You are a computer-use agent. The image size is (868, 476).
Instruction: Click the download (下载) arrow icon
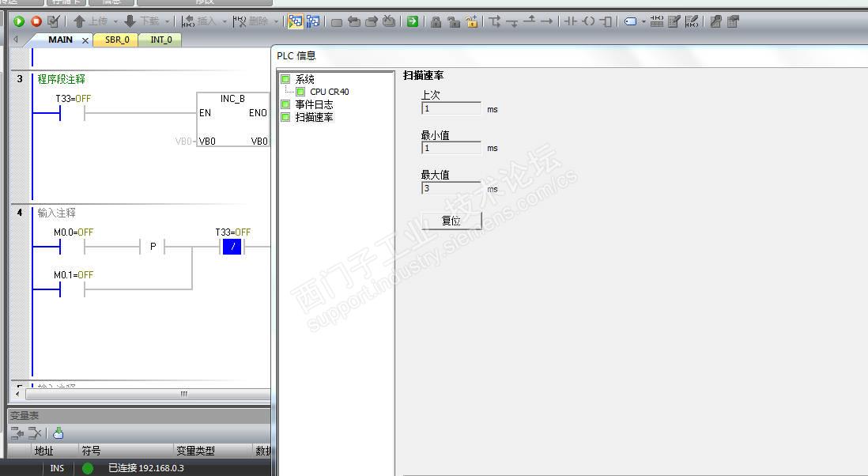[130, 21]
